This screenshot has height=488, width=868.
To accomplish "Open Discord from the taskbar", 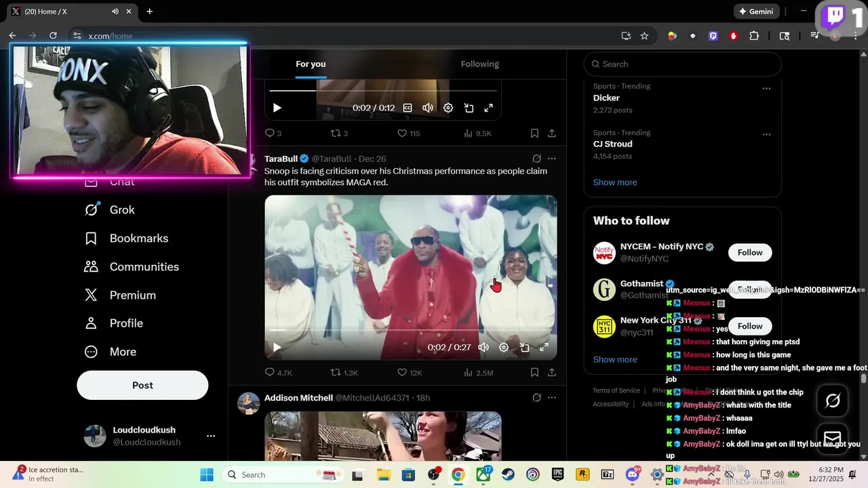I will pos(632,474).
